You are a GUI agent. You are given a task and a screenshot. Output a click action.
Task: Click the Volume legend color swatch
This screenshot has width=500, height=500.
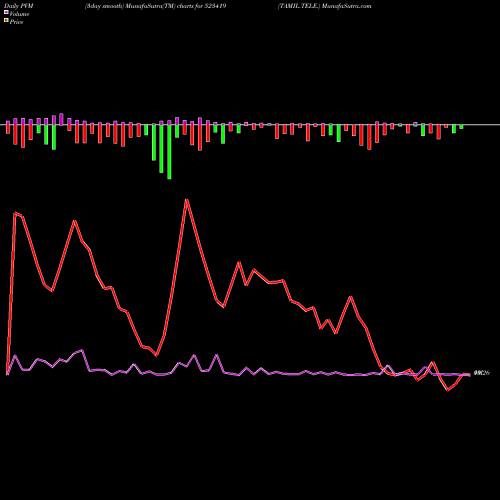click(x=6, y=12)
